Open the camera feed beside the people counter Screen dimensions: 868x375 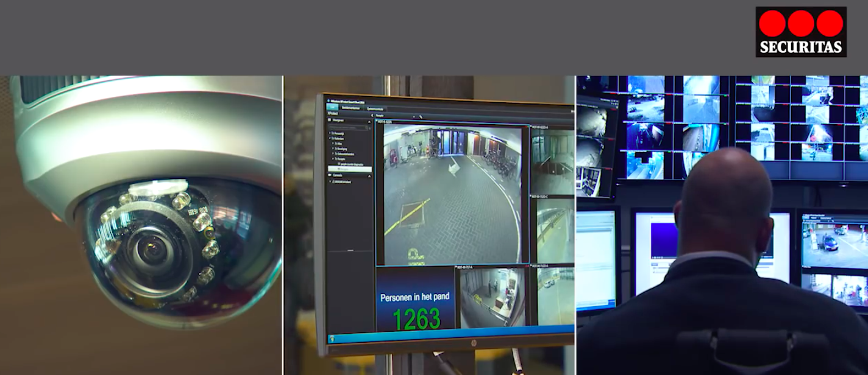493,296
